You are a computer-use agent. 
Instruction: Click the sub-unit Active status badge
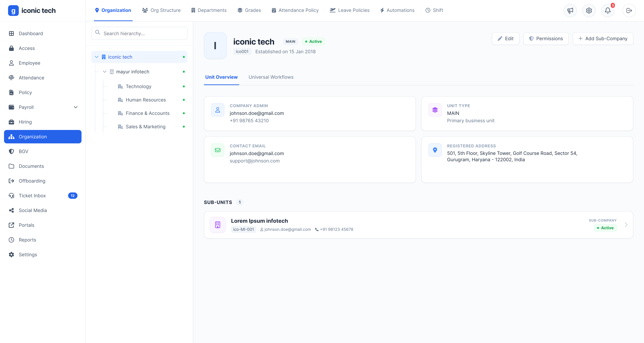(x=605, y=228)
